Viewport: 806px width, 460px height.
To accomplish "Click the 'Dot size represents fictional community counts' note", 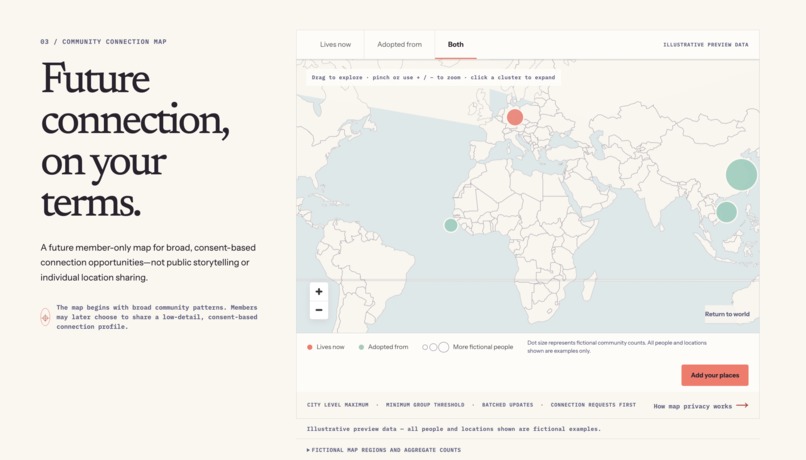I will click(617, 346).
